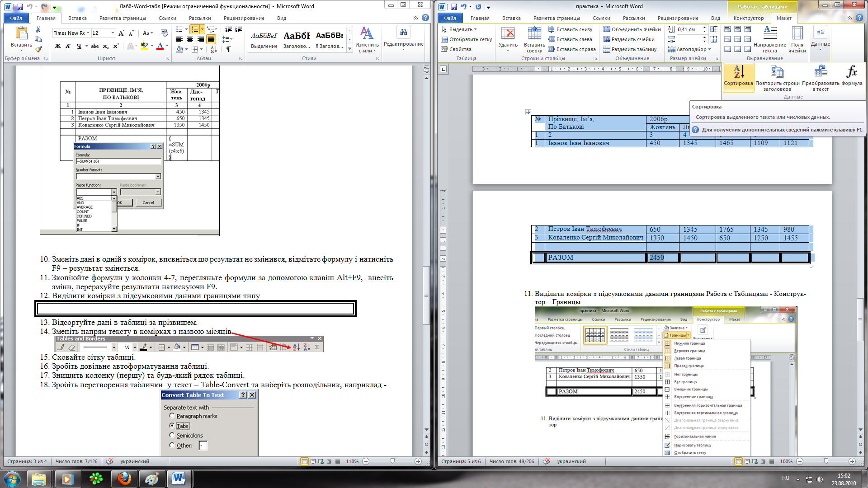Click Save icon in right Word title bar

[x=453, y=7]
